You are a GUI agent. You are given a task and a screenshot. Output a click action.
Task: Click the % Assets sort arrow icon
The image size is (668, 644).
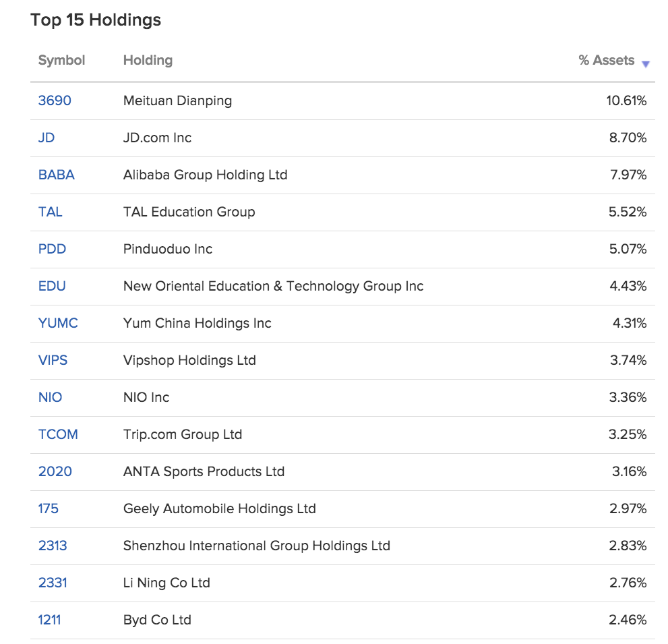(x=646, y=64)
